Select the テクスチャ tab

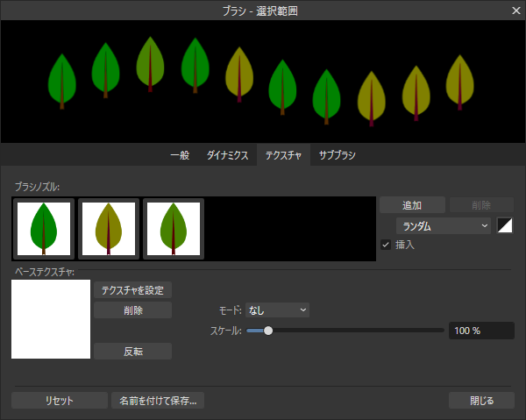pyautogui.click(x=283, y=155)
